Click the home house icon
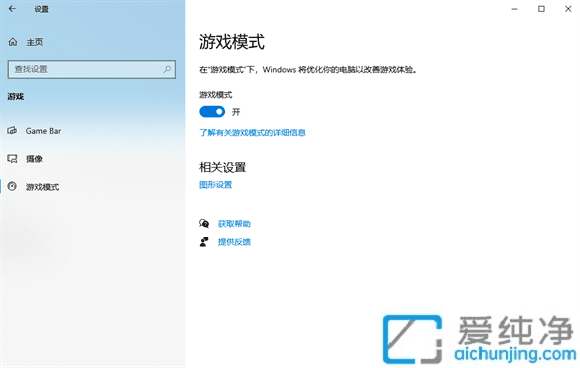Screen dimensions: 580x368 tap(13, 42)
